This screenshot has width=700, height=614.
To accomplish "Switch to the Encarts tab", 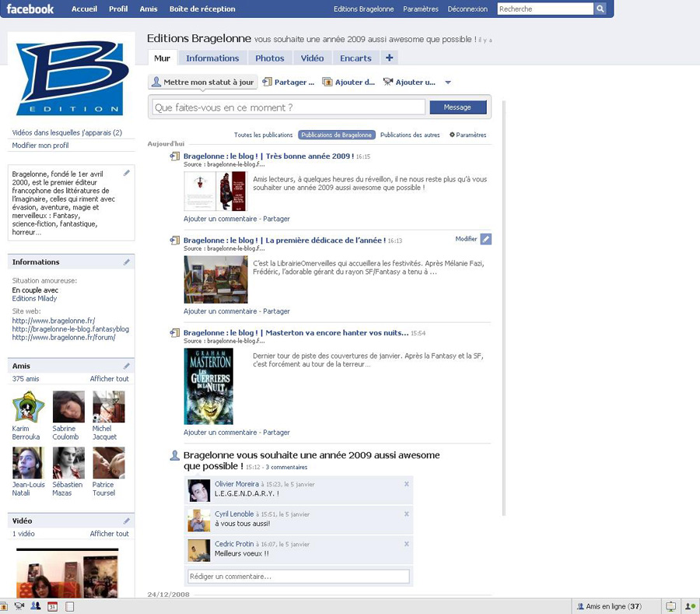I will click(355, 58).
